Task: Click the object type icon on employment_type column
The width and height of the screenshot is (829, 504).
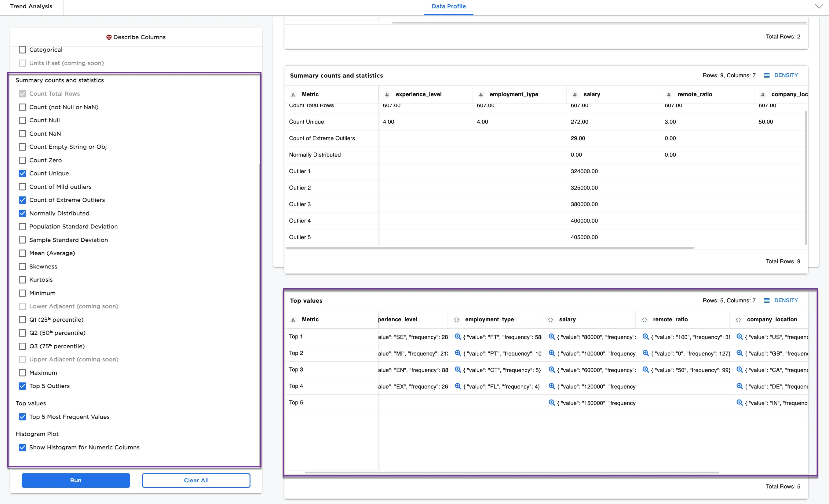Action: (457, 320)
